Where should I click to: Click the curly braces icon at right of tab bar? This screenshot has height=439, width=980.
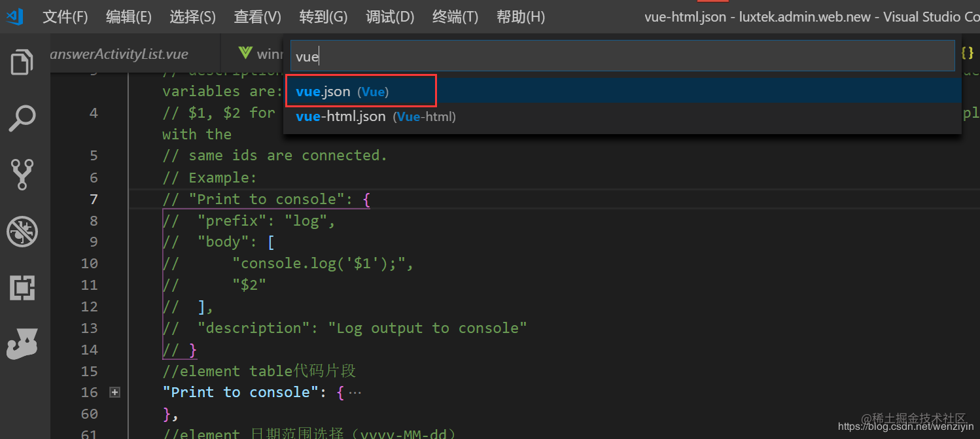pyautogui.click(x=966, y=53)
